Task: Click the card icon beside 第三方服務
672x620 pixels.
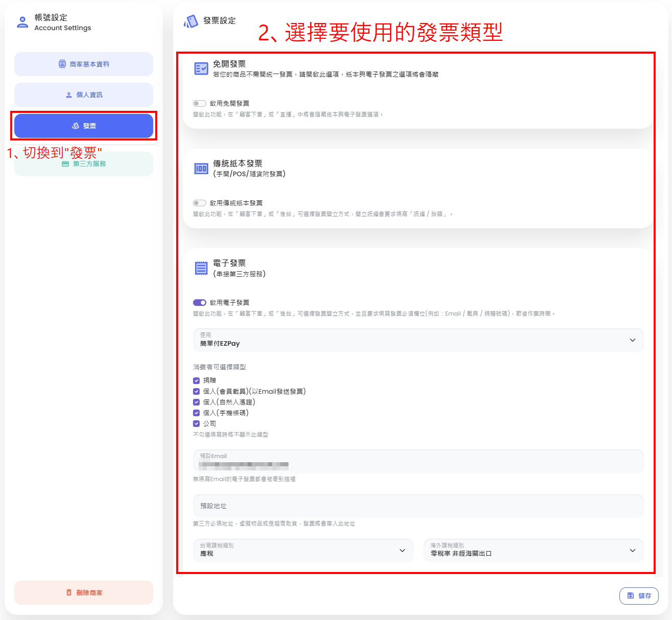Action: click(x=65, y=164)
